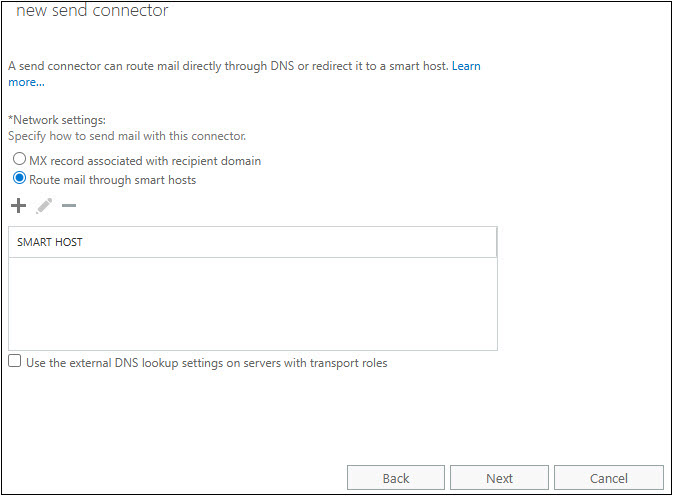Click the Back button
Image resolution: width=673 pixels, height=496 pixels.
(396, 478)
